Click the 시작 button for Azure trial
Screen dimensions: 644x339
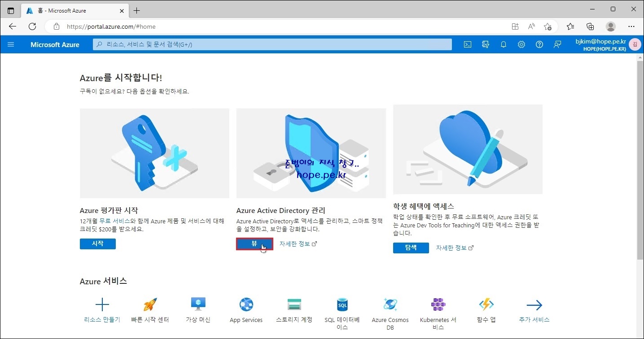pyautogui.click(x=98, y=243)
